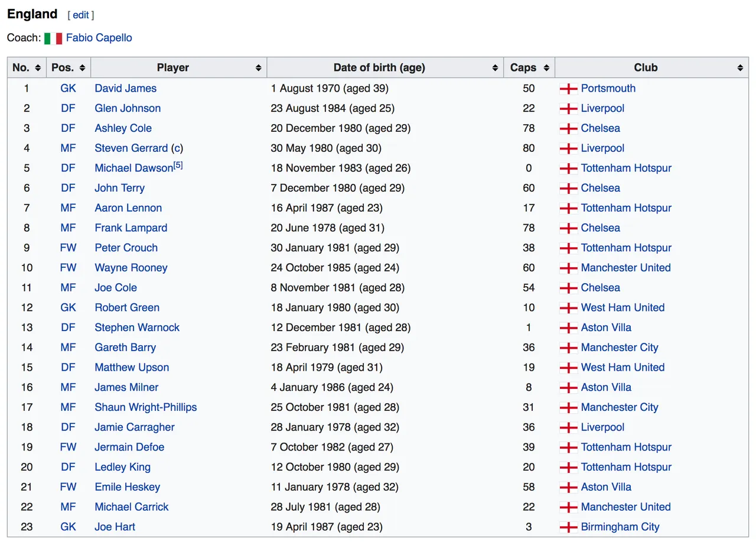Open Stephen Warnock player link
The width and height of the screenshot is (756, 548).
click(x=137, y=327)
